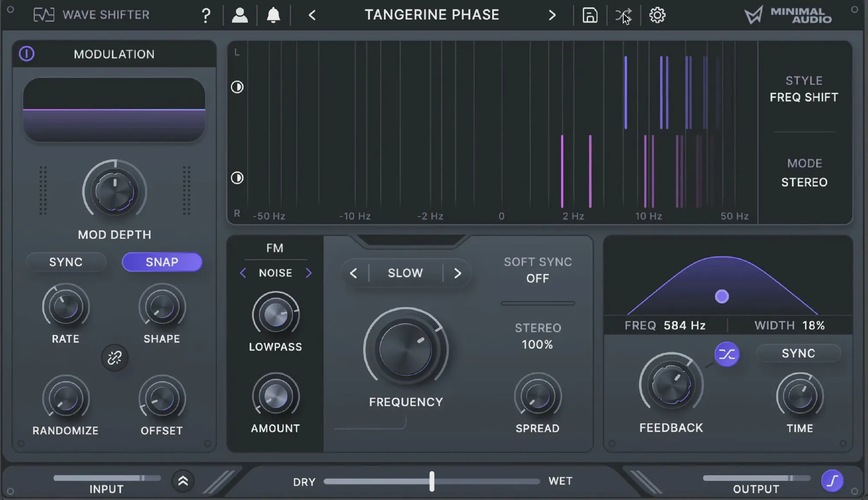Toggle the purple soft-clip output button

pyautogui.click(x=832, y=480)
